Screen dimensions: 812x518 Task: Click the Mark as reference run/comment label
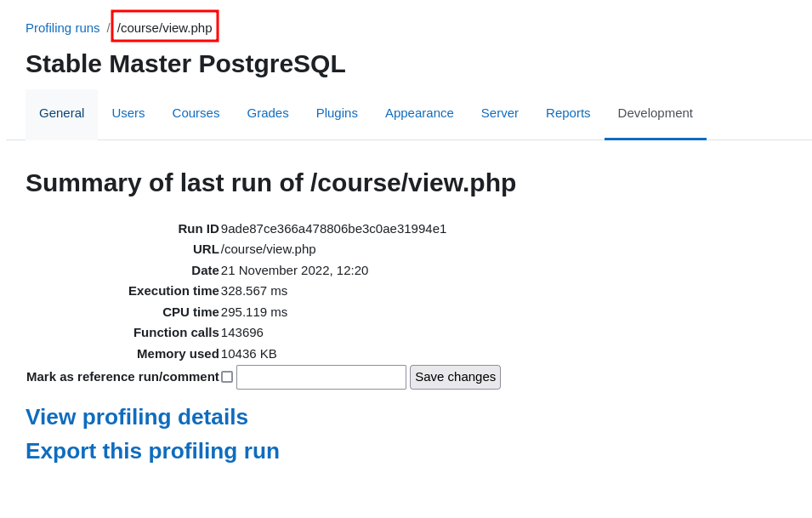click(122, 377)
